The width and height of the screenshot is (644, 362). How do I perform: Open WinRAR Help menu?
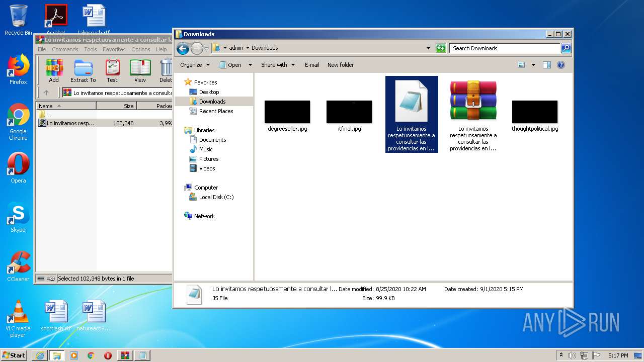162,49
